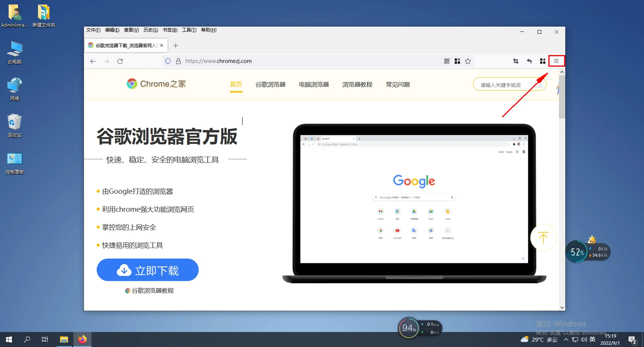Go to 首页 nav link
The width and height of the screenshot is (644, 347).
coord(236,85)
